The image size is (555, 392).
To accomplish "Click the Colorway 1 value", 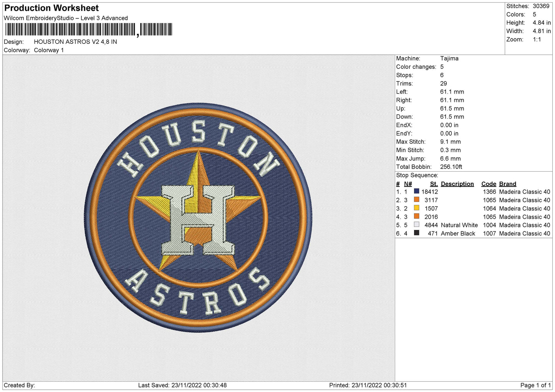I will tap(49, 50).
